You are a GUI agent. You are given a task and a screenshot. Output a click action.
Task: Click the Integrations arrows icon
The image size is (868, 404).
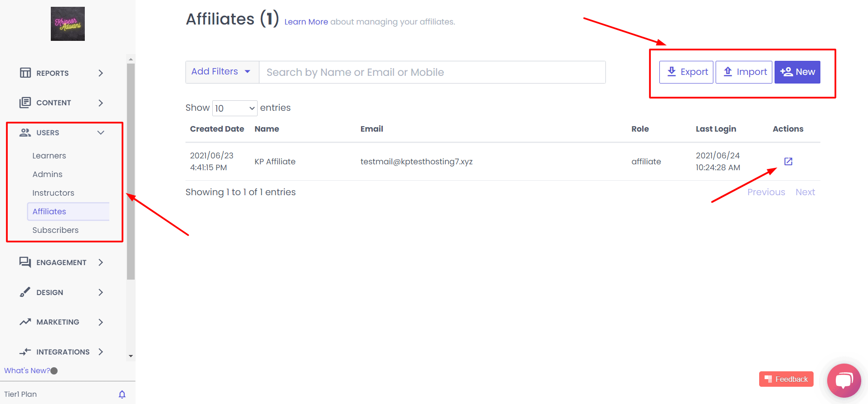click(25, 352)
